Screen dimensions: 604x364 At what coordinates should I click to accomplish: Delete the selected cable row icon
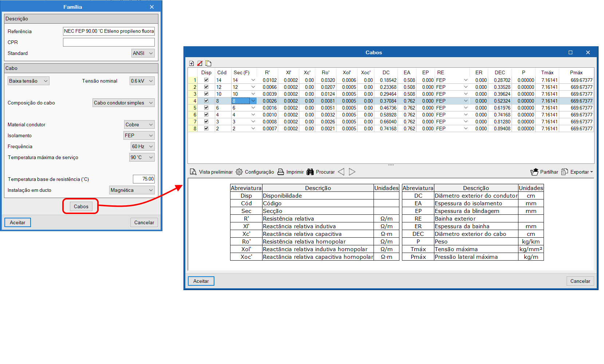point(200,63)
